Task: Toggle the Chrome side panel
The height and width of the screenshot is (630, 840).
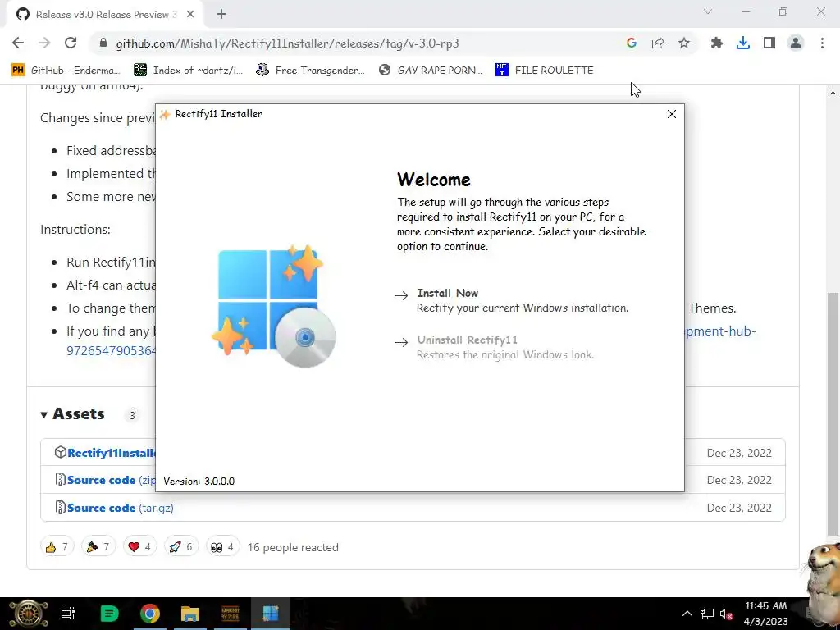Action: [769, 43]
